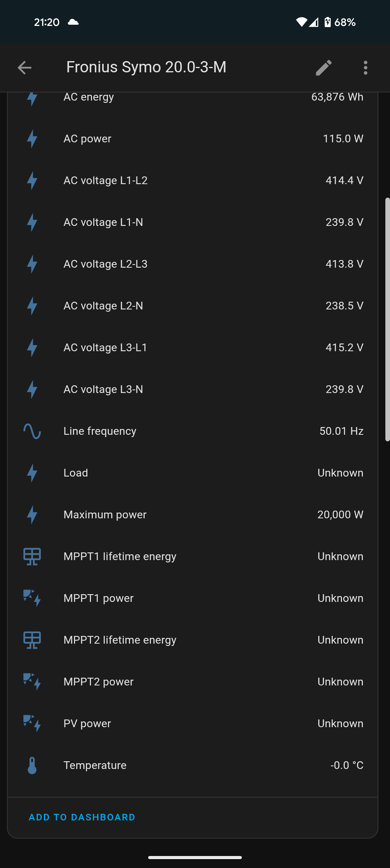Tap the Fronius Symo 20.0-3-M title
This screenshot has width=390, height=868.
coord(146,67)
